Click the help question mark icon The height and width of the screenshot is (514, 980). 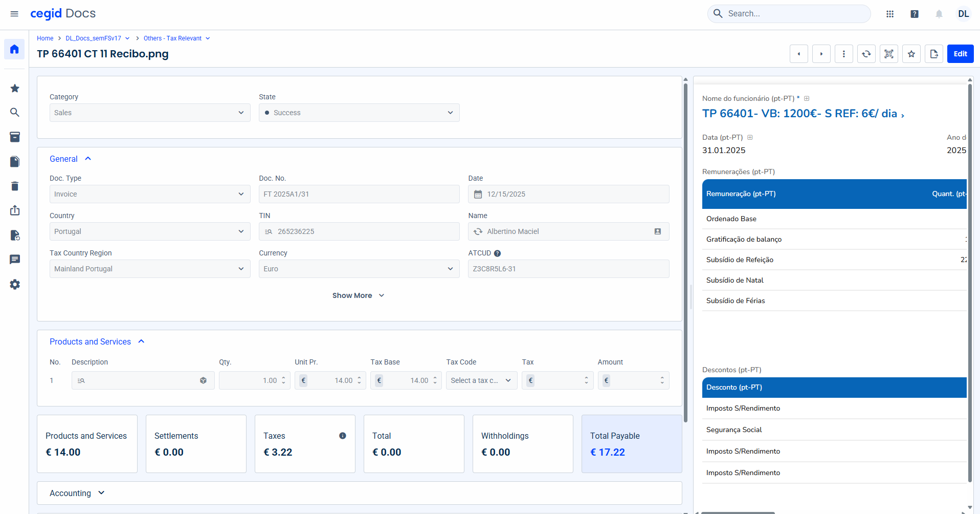click(x=914, y=14)
